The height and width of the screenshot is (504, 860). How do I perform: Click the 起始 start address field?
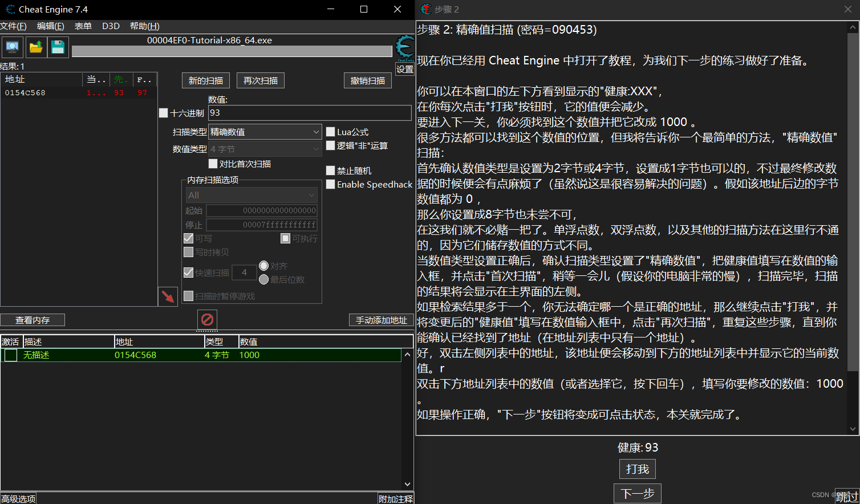point(262,210)
